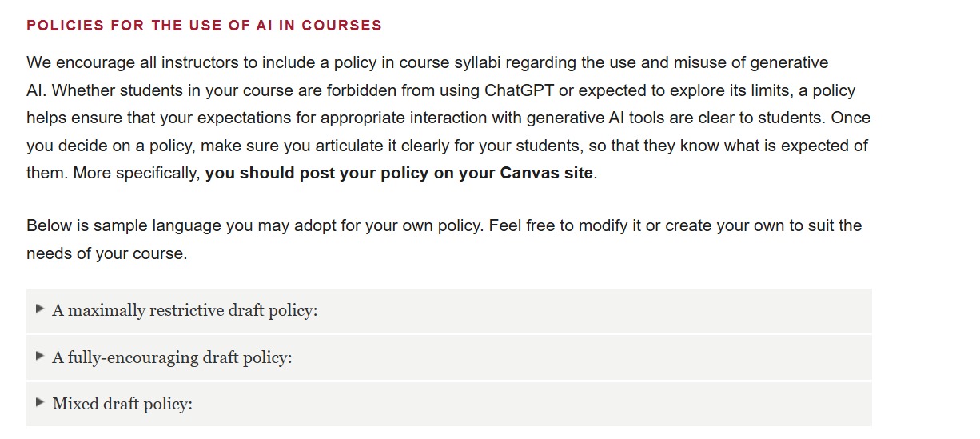
Task: Click the "Policies for the use of AI in courses" heading
Action: (204, 26)
